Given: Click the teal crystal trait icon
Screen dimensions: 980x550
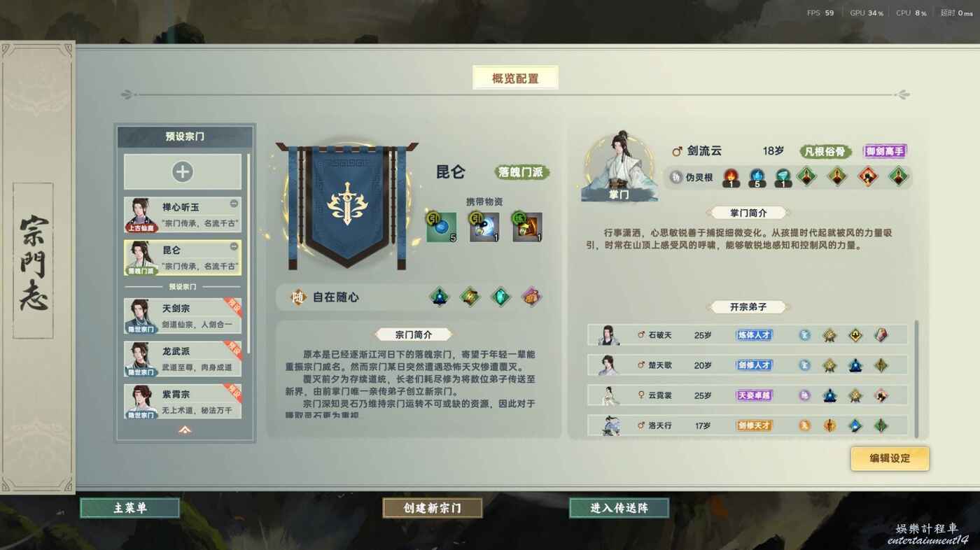Looking at the screenshot, I should (x=500, y=297).
